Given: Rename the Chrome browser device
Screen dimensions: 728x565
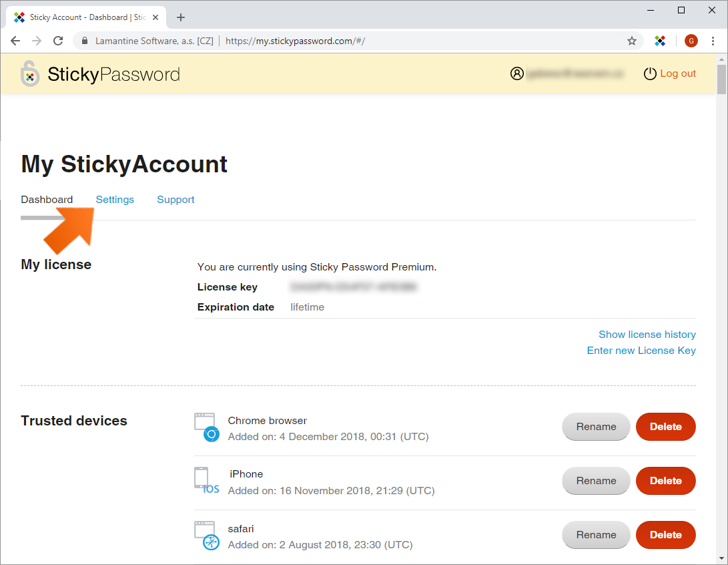Looking at the screenshot, I should tap(596, 427).
